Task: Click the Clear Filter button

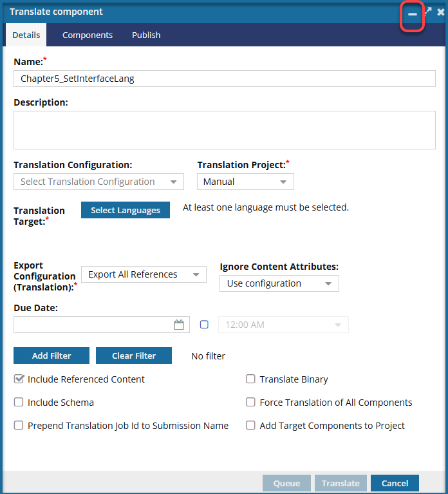Action: pos(134,356)
